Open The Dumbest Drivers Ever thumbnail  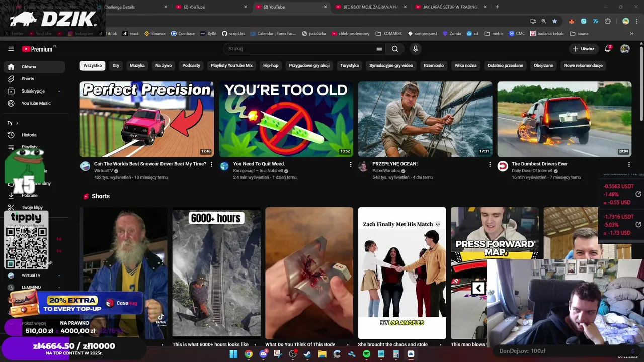[565, 119]
